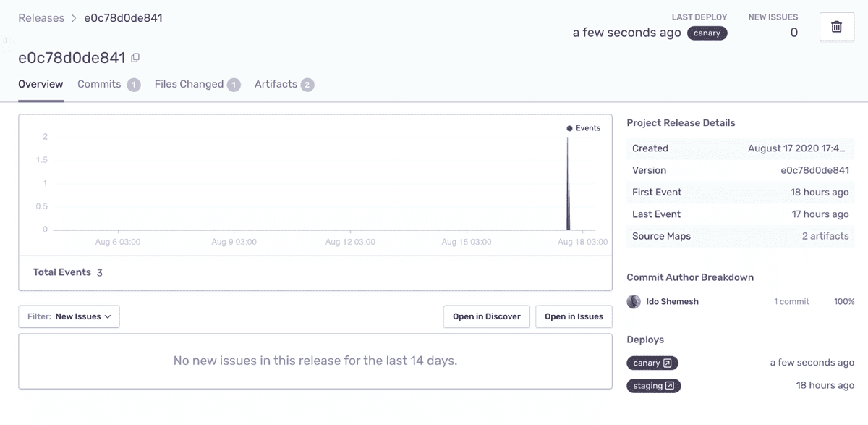The height and width of the screenshot is (425, 868).
Task: Open the Filter: New Issues dropdown
Action: coord(69,316)
